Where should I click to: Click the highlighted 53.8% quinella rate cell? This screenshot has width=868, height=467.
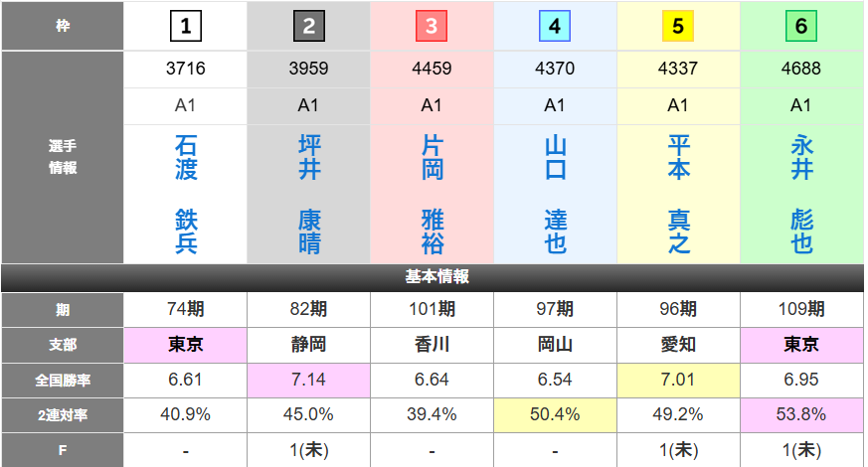[801, 413]
